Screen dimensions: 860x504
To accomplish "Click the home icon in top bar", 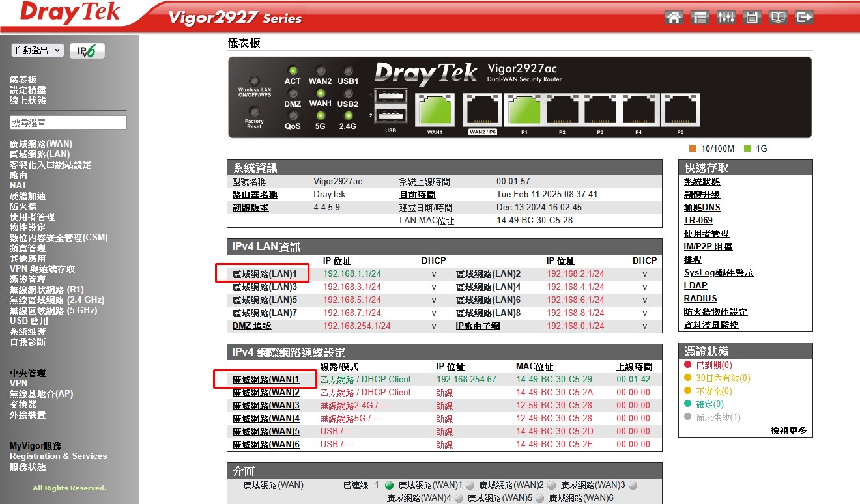I will click(x=674, y=18).
